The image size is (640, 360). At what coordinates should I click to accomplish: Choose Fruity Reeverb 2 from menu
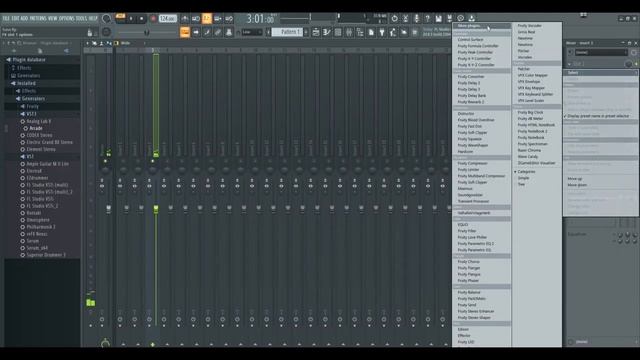(x=471, y=102)
